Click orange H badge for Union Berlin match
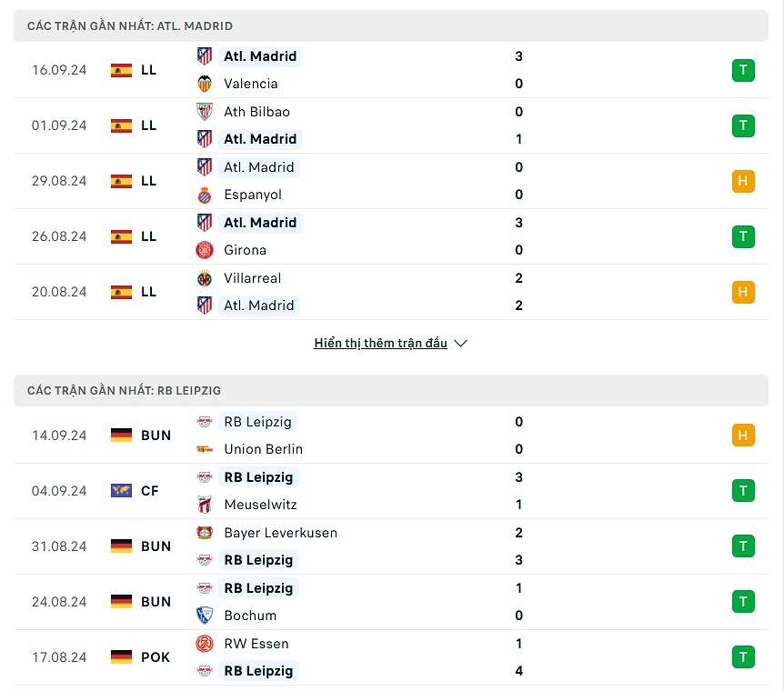This screenshot has height=691, width=784. tap(743, 436)
